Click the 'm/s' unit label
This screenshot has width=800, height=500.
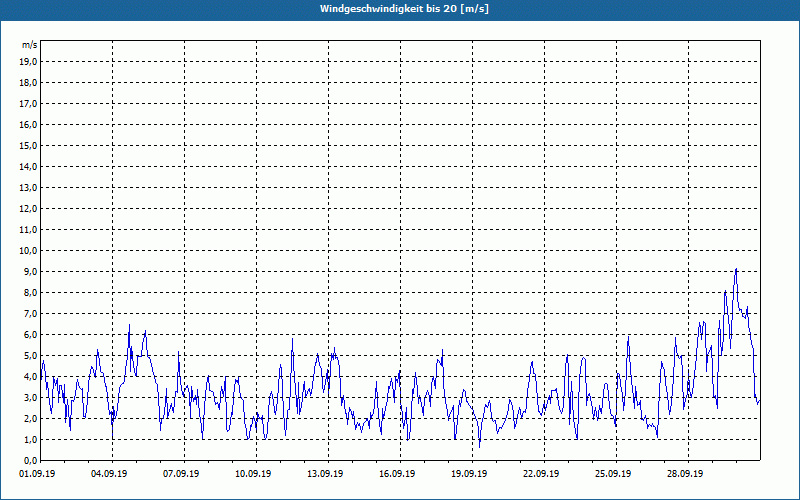pyautogui.click(x=29, y=45)
